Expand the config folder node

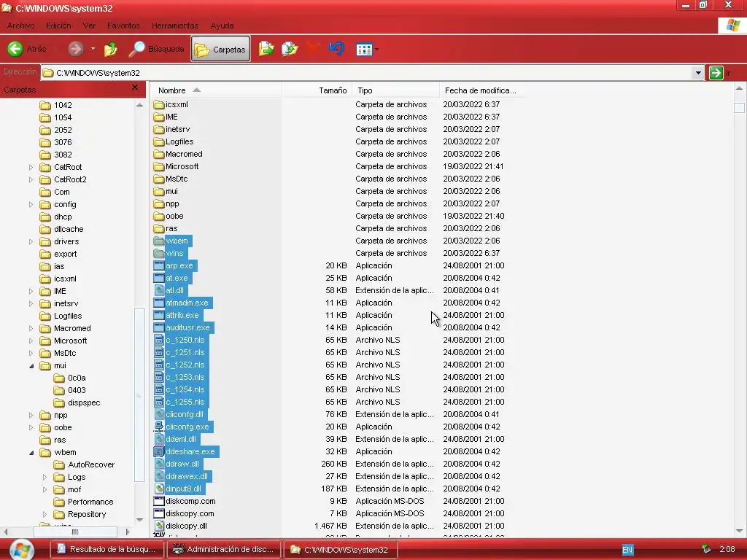tap(31, 204)
